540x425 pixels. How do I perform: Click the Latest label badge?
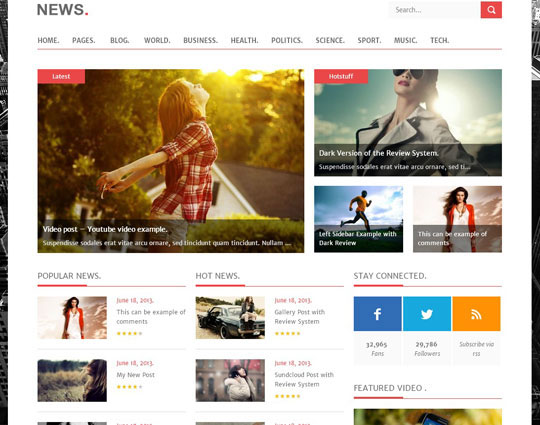pyautogui.click(x=61, y=76)
